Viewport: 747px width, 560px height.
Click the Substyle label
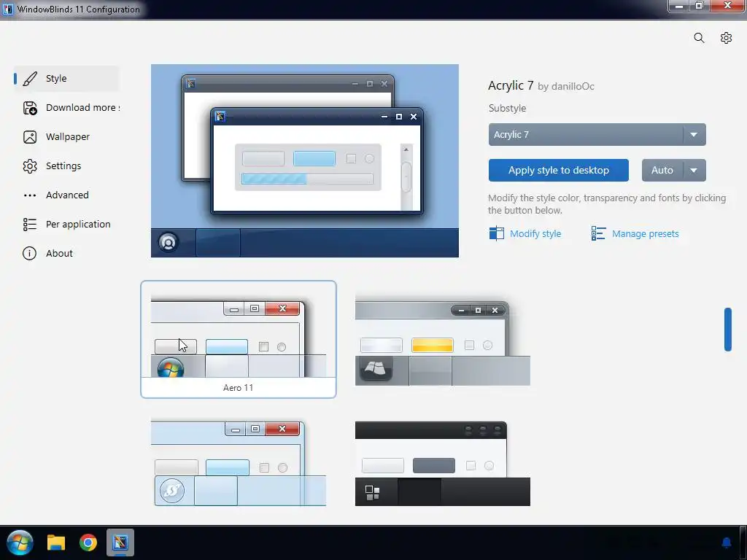pos(508,108)
